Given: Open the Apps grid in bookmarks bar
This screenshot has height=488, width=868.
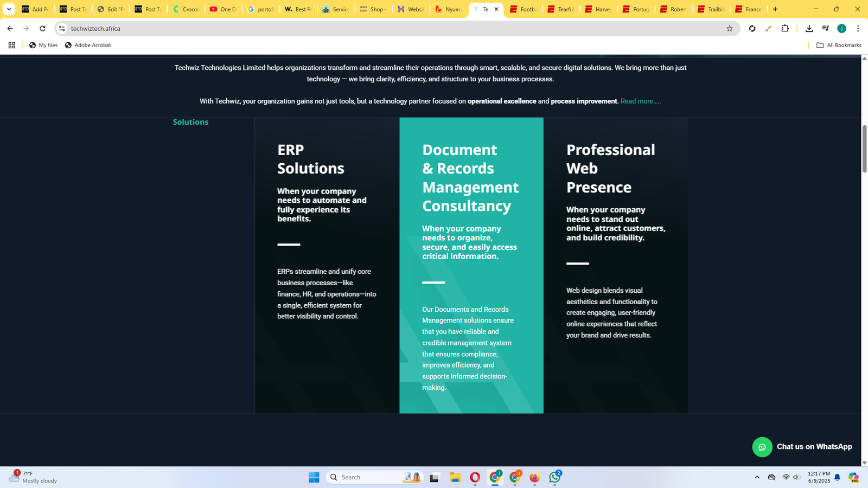Looking at the screenshot, I should tap(11, 45).
